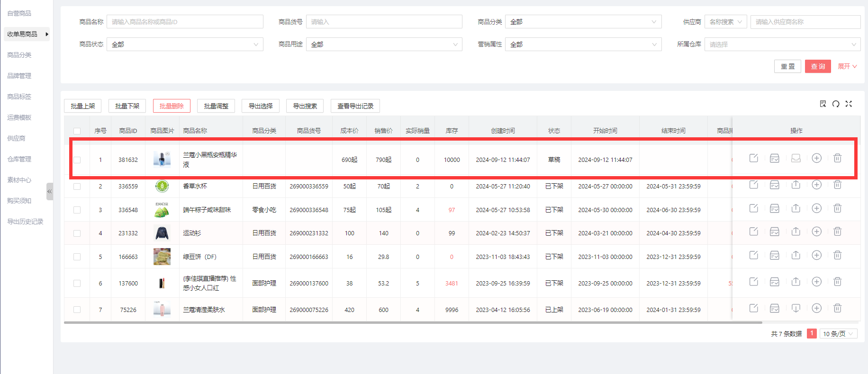Open 商品分类 in the left sidebar
This screenshot has height=374, width=868.
coord(19,55)
